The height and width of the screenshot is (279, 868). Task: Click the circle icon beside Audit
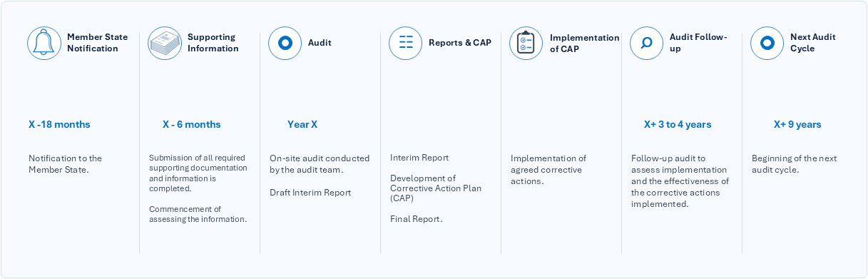[285, 43]
